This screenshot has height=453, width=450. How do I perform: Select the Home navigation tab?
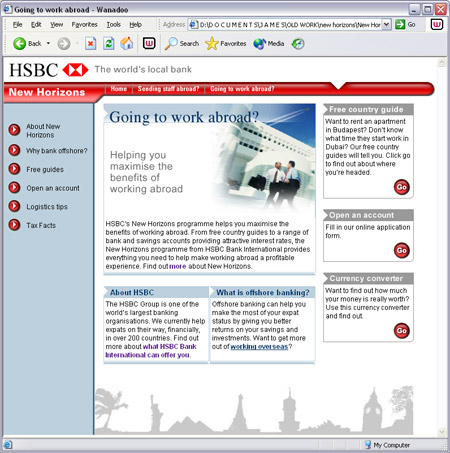coord(119,89)
